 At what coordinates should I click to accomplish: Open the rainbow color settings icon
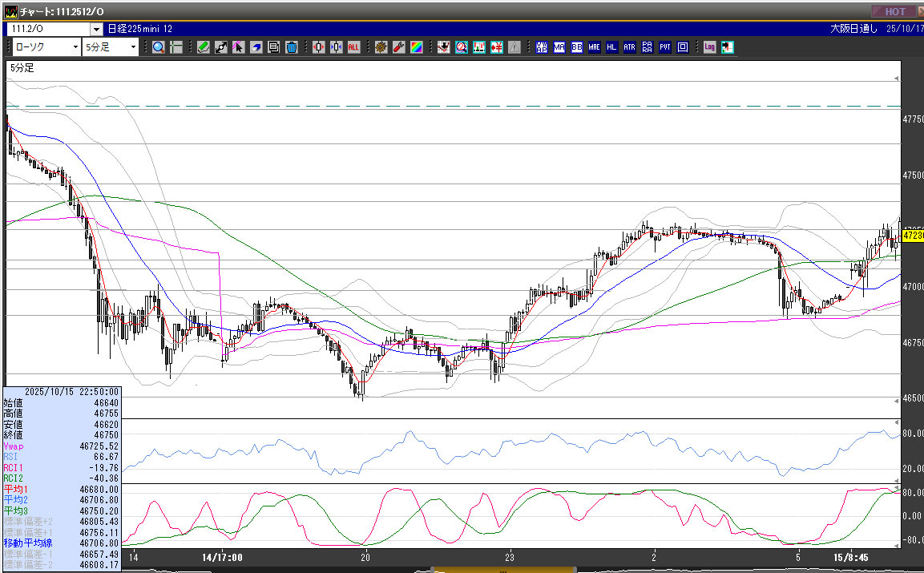point(416,47)
